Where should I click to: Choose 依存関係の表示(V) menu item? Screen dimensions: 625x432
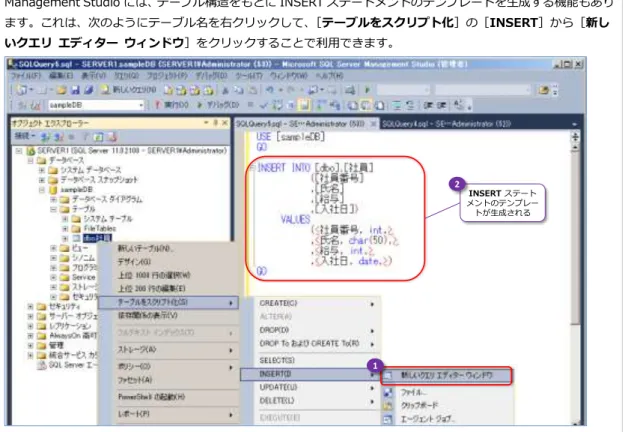click(x=168, y=316)
